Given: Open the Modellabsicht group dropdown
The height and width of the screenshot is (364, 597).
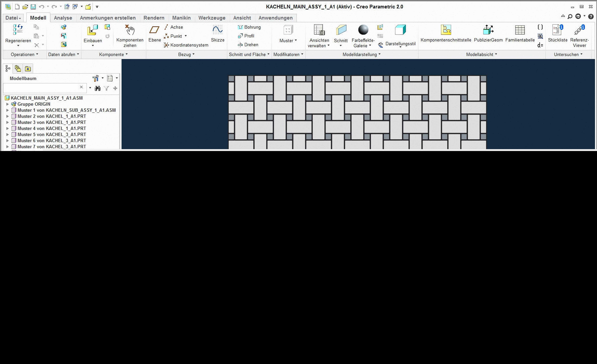Looking at the screenshot, I should tap(481, 55).
